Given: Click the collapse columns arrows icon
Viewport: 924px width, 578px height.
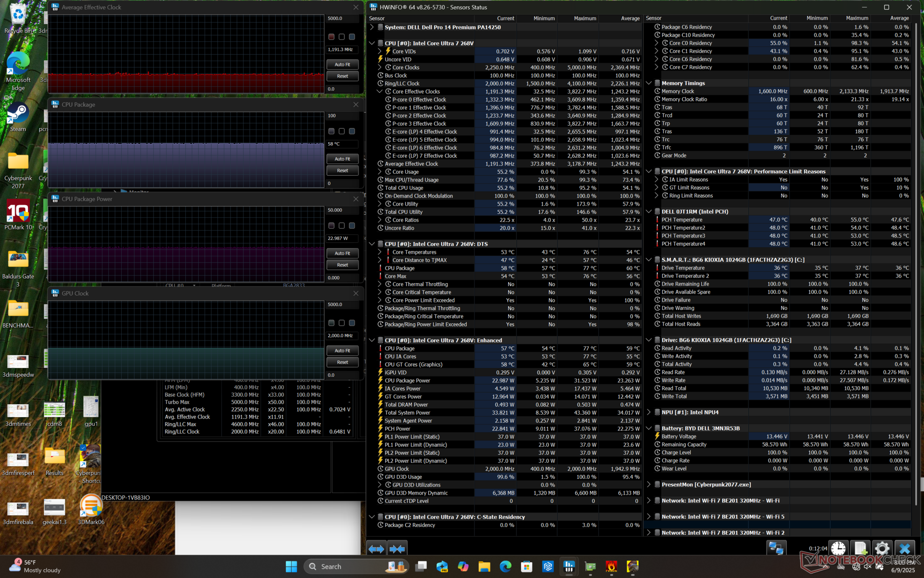Looking at the screenshot, I should point(397,549).
